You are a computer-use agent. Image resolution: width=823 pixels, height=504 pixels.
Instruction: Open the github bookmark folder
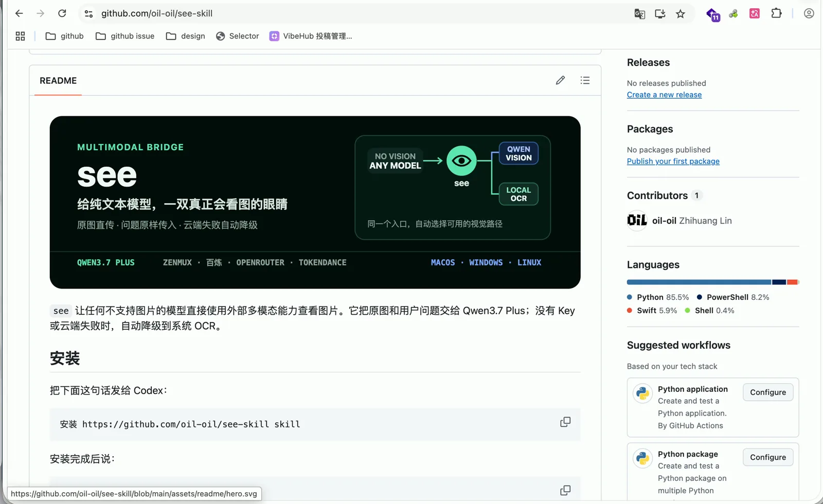tap(65, 36)
